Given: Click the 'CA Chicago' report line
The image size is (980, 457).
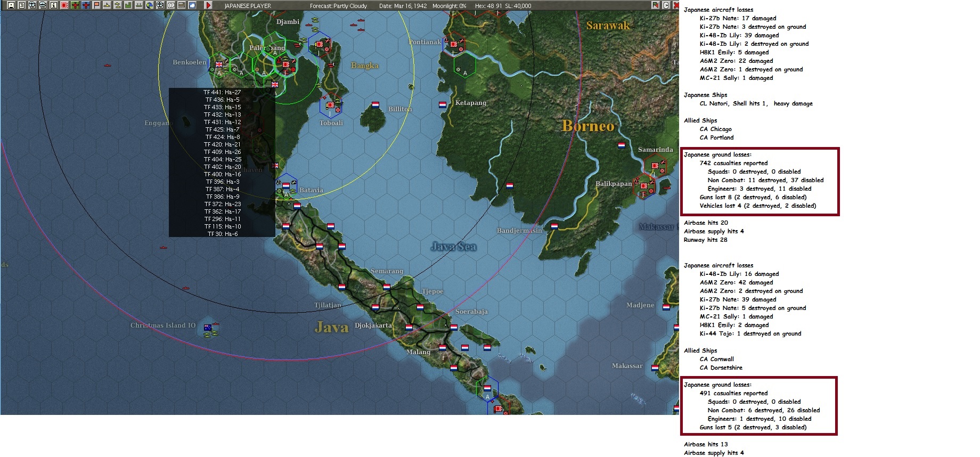Looking at the screenshot, I should point(716,129).
